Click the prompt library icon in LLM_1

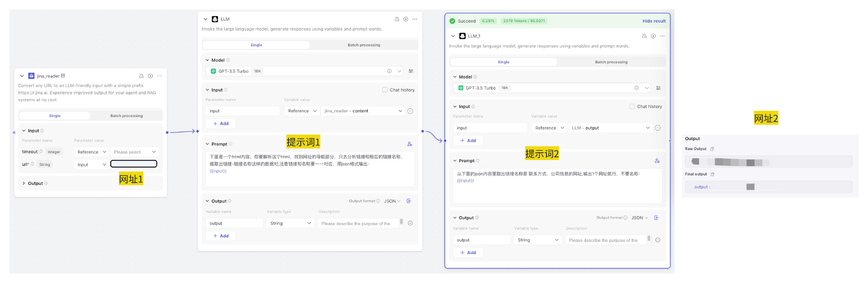(x=657, y=161)
